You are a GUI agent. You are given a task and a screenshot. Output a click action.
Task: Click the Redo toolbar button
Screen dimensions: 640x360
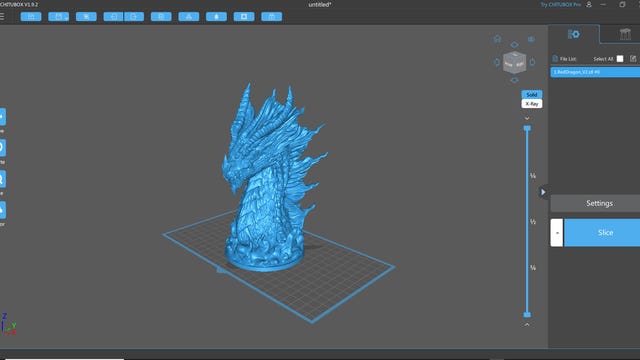[134, 16]
